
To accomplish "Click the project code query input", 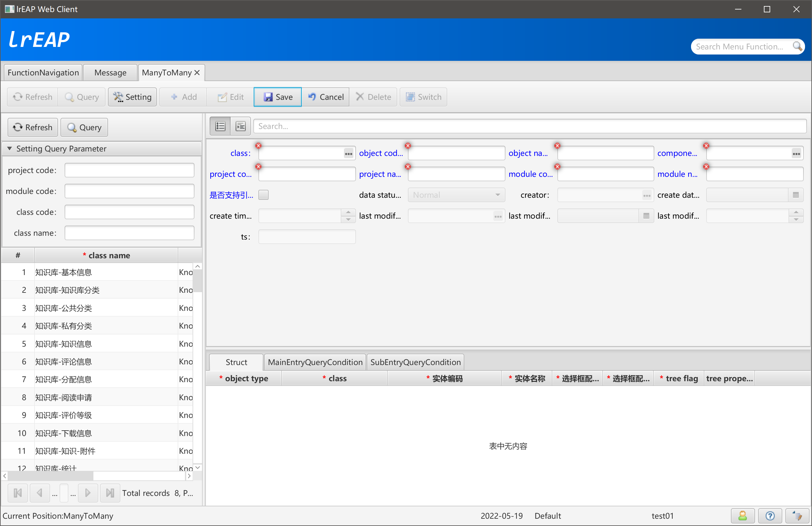I will tap(129, 170).
